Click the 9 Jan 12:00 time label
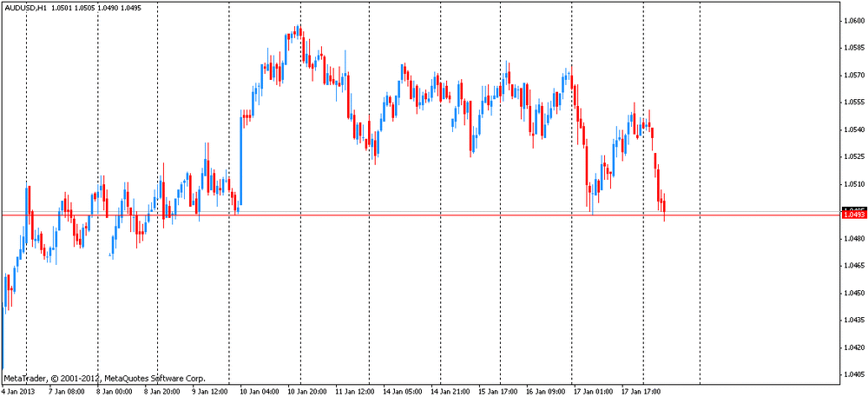 point(208,391)
